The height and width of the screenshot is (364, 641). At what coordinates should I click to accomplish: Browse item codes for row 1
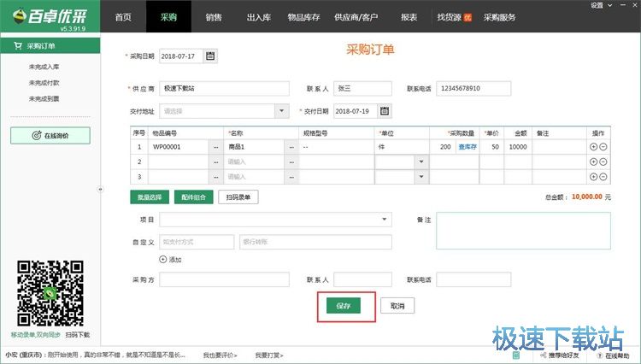click(x=216, y=147)
